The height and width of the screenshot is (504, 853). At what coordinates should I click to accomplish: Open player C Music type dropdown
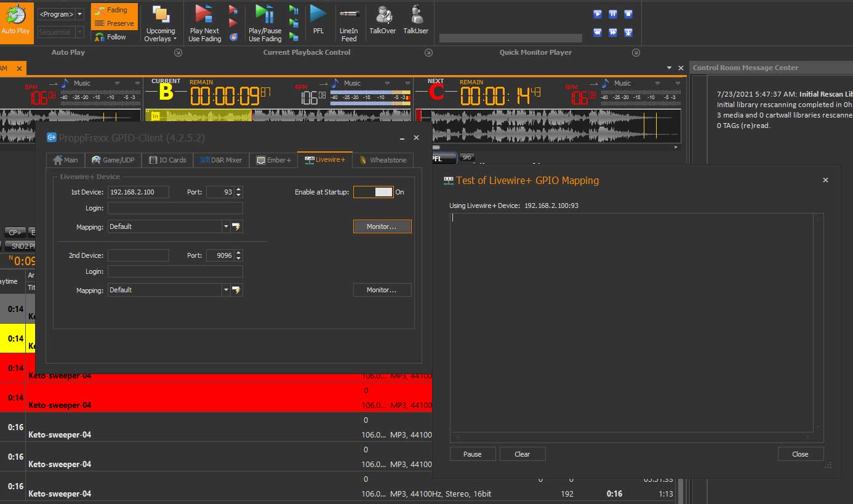coord(657,83)
